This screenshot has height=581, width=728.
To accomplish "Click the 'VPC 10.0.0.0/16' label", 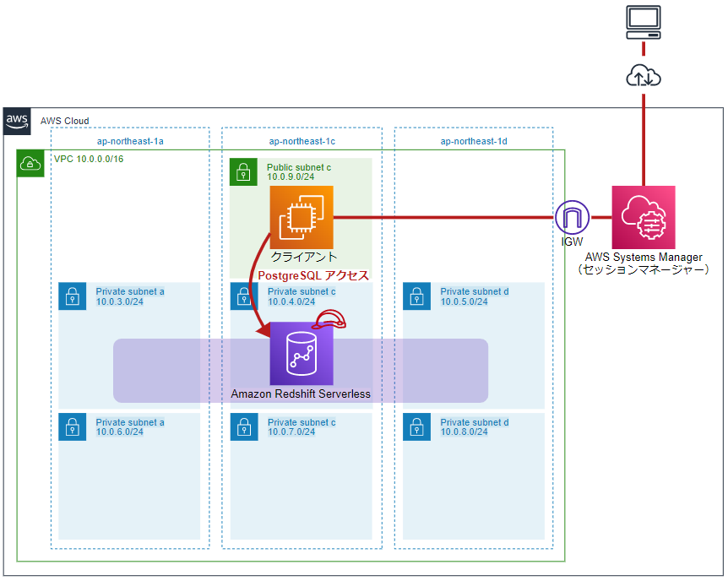I will 89,159.
